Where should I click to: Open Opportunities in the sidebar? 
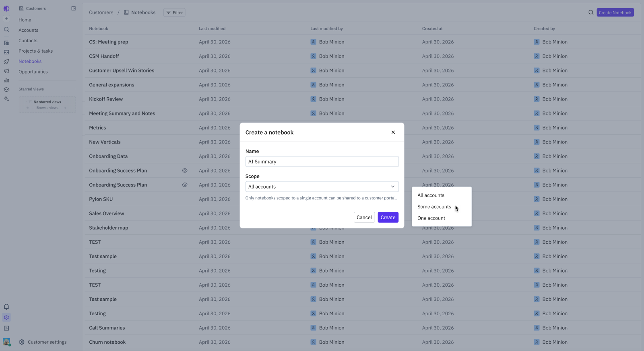click(33, 72)
